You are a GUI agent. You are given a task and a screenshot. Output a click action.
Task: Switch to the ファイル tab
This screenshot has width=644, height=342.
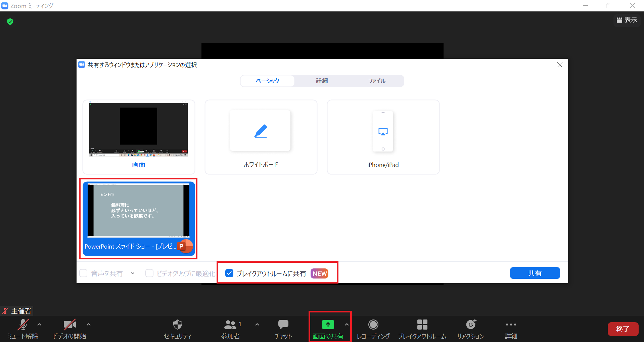pos(376,81)
